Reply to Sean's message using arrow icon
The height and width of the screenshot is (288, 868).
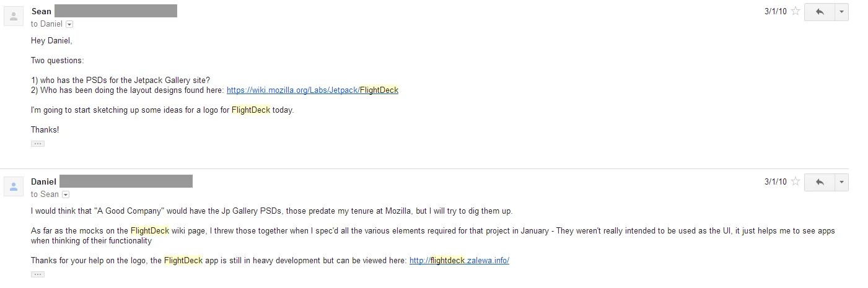(x=820, y=12)
